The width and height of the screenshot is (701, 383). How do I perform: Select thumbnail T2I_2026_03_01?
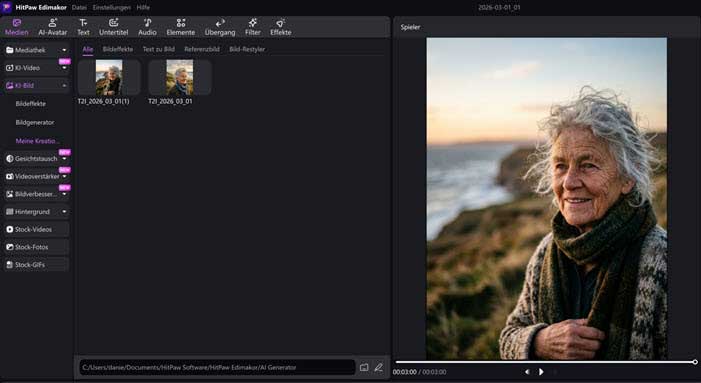[180, 77]
